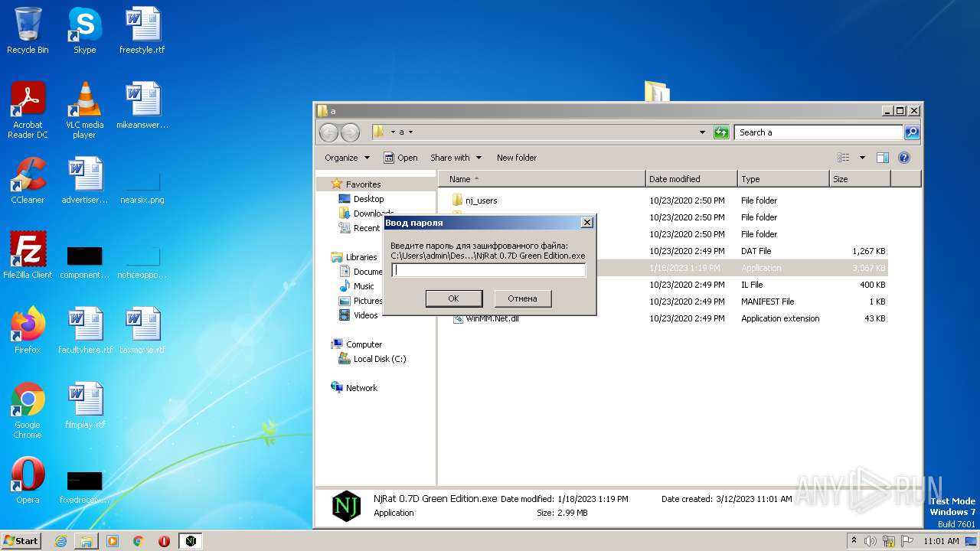Click the Action Center flag tray icon
The width and height of the screenshot is (980, 551).
tap(906, 541)
